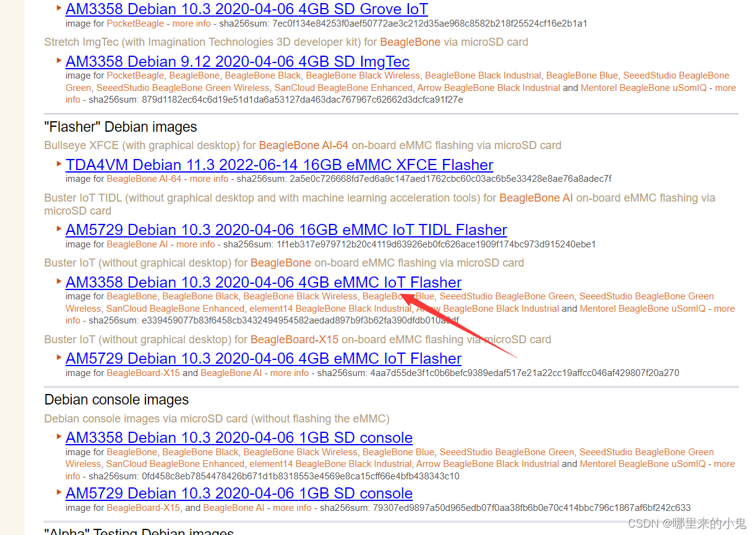
Task: Click the "Flasher" Debian images heading
Action: pyautogui.click(x=121, y=127)
